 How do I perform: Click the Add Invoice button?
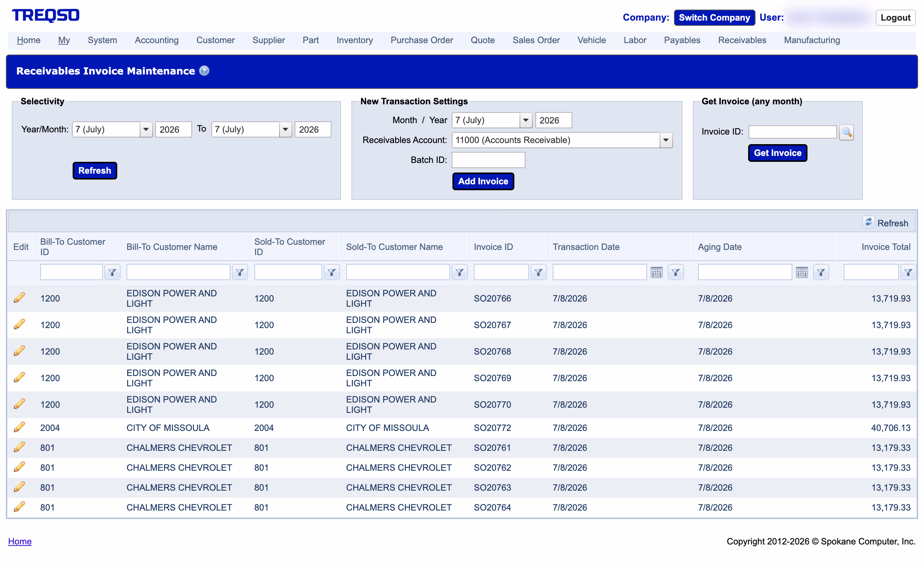(x=483, y=181)
